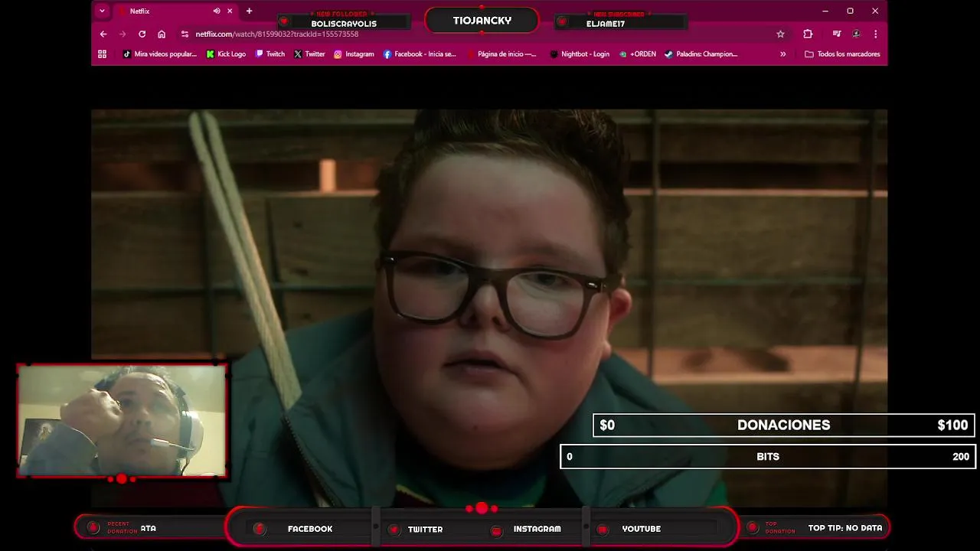Open the Todos los marcadores folder
980x551 pixels.
(842, 54)
